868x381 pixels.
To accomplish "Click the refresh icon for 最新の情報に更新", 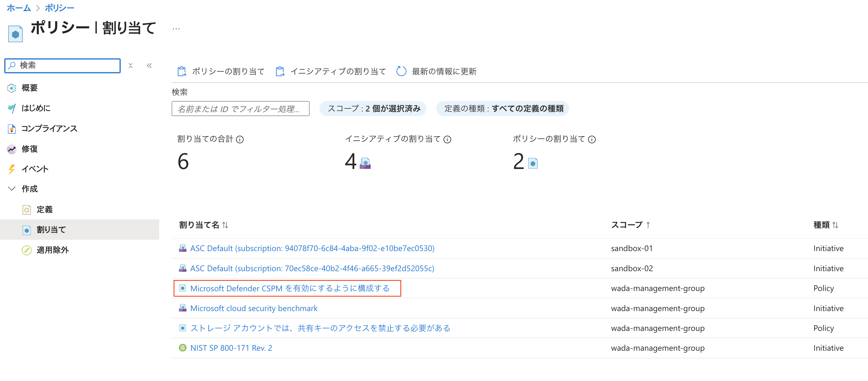I will (x=401, y=71).
